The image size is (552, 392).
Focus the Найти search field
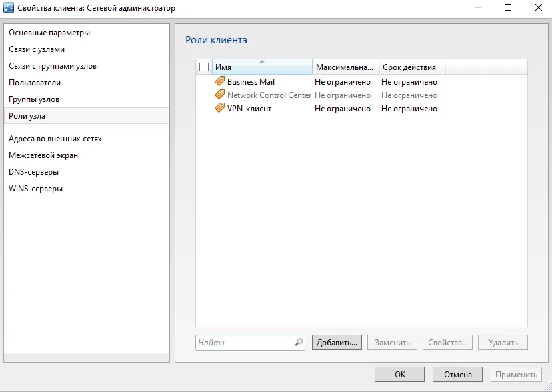click(250, 343)
